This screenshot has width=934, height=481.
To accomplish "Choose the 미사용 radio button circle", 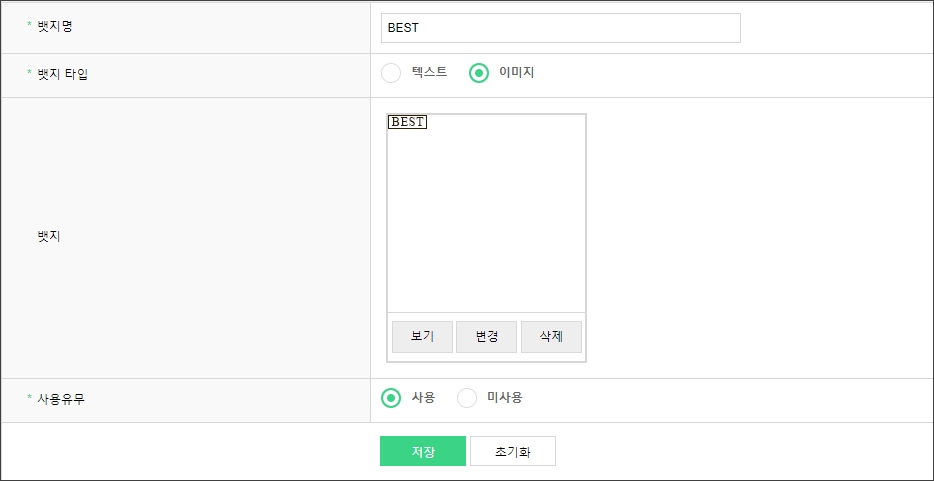I will click(x=467, y=398).
